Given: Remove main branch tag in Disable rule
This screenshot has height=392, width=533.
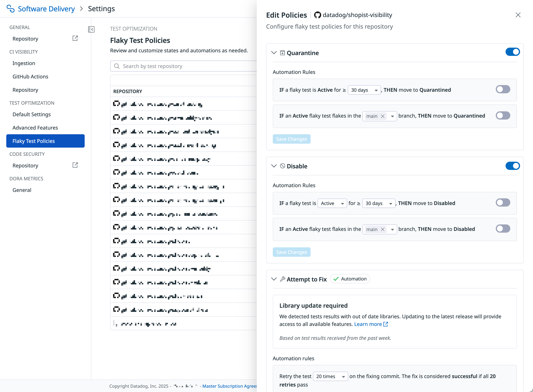Looking at the screenshot, I should click(x=383, y=229).
